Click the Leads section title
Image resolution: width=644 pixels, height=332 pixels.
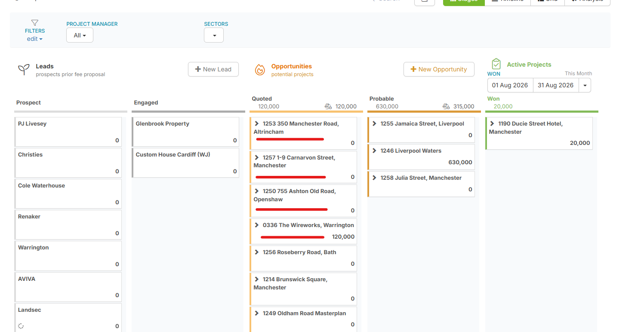tap(45, 66)
